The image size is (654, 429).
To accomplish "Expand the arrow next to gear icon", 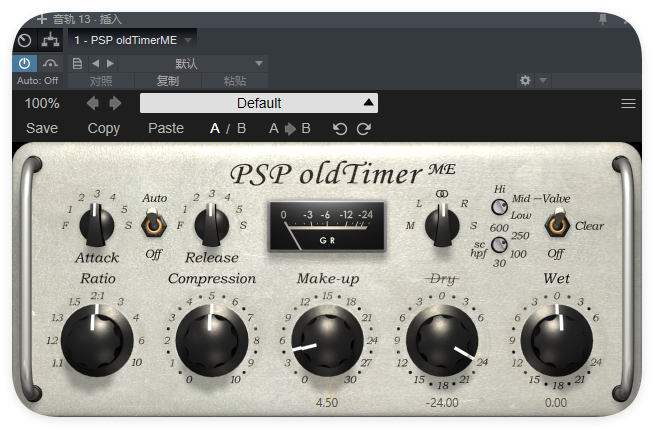I will tap(543, 80).
